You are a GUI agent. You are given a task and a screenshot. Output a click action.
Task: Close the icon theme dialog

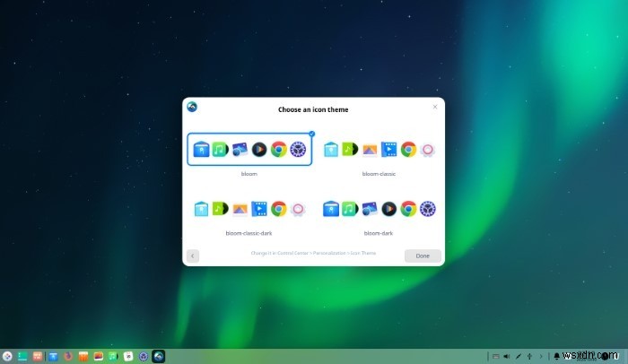435,107
